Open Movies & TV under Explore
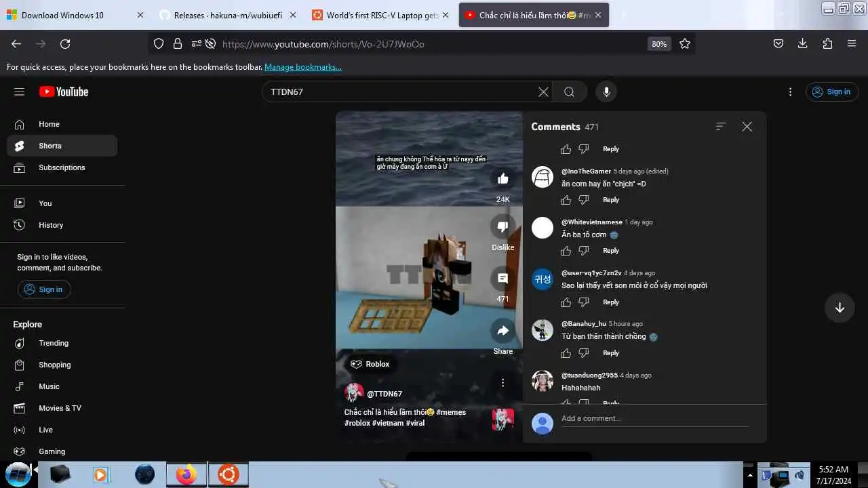This screenshot has width=868, height=488. pos(62,408)
